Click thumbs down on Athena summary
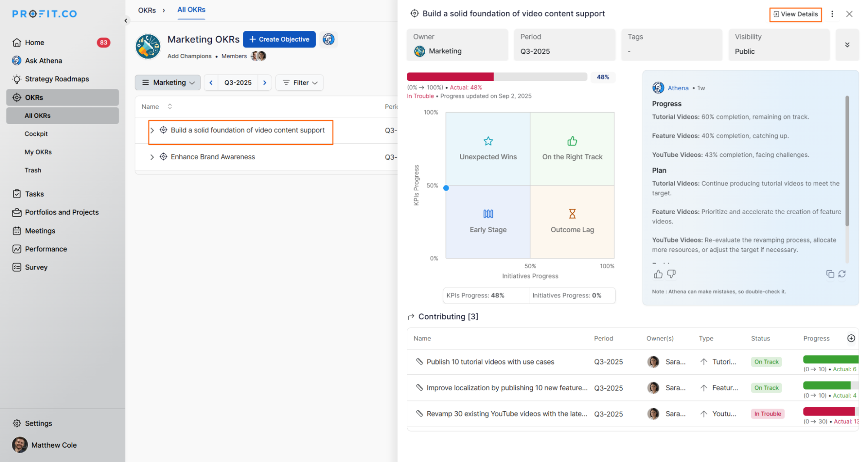The image size is (868, 462). click(x=671, y=274)
